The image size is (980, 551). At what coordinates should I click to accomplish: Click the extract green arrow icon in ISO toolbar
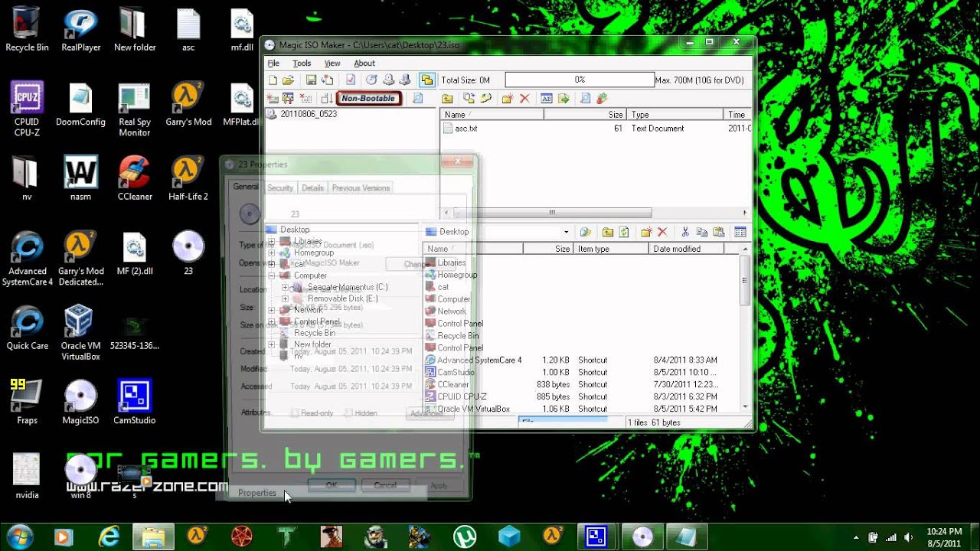[x=563, y=98]
